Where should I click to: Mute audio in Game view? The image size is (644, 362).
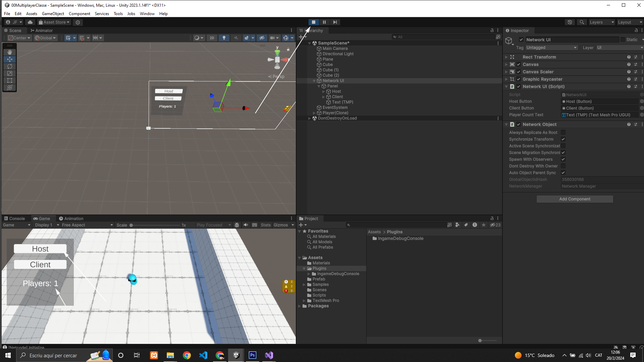point(246,225)
